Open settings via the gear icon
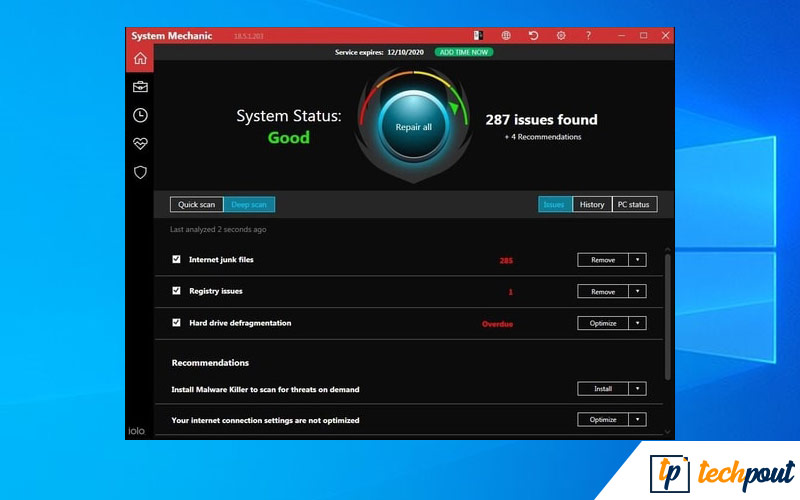 (x=561, y=36)
